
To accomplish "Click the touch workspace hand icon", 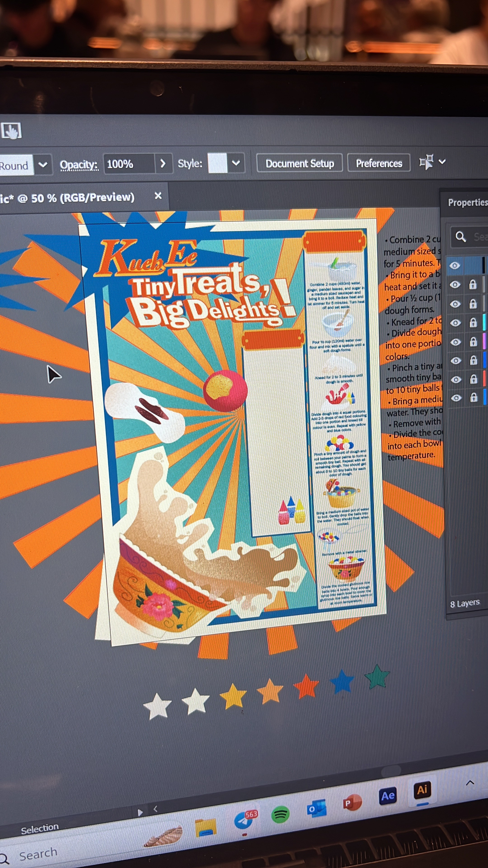I will click(x=12, y=131).
